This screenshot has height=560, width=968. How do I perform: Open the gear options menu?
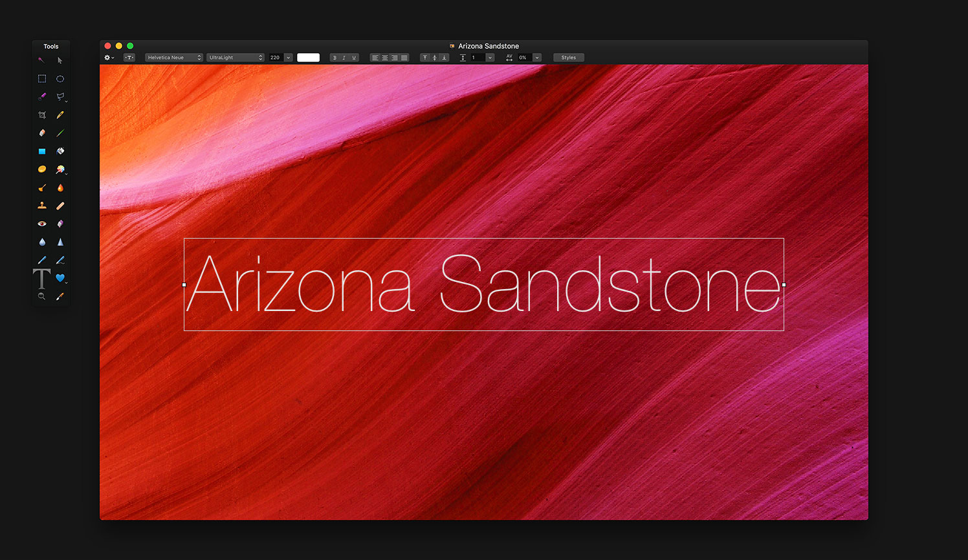[x=109, y=58]
